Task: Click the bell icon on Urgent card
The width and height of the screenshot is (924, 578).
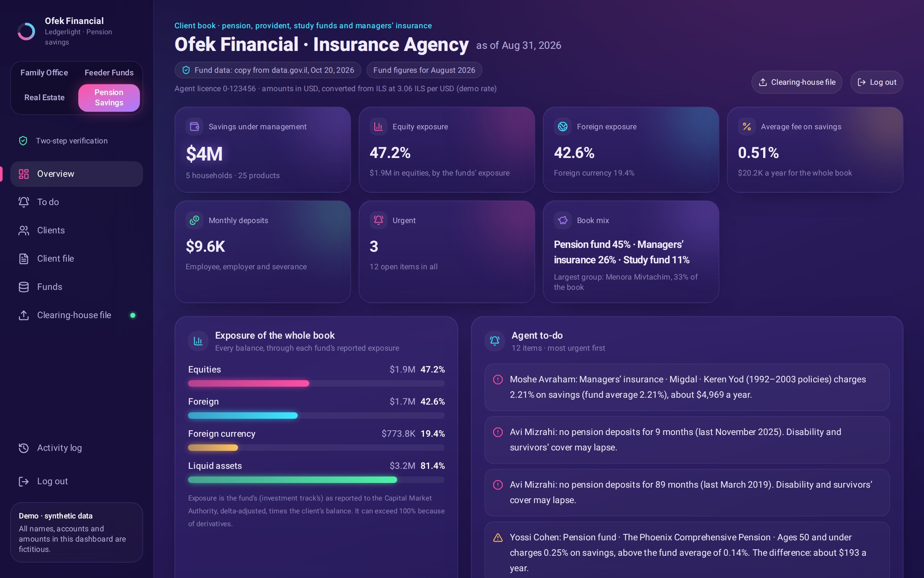Action: 379,220
